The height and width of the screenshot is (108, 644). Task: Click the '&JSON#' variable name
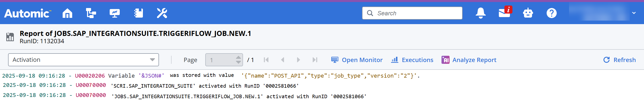point(151,76)
